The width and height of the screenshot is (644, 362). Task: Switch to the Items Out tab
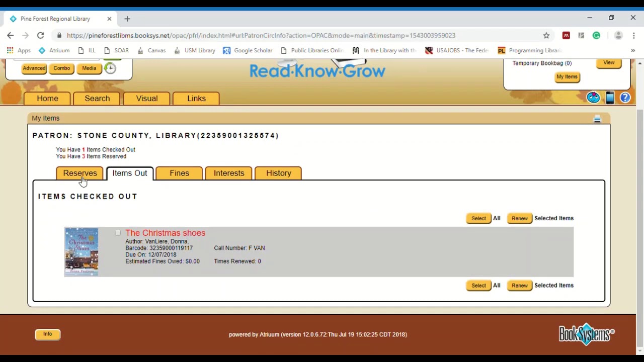pos(130,173)
